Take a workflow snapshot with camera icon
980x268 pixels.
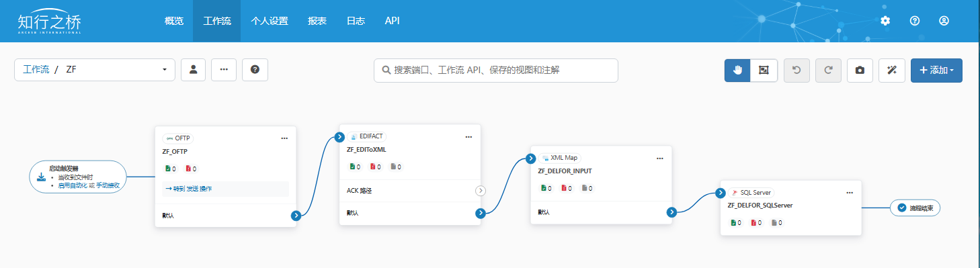tap(860, 70)
